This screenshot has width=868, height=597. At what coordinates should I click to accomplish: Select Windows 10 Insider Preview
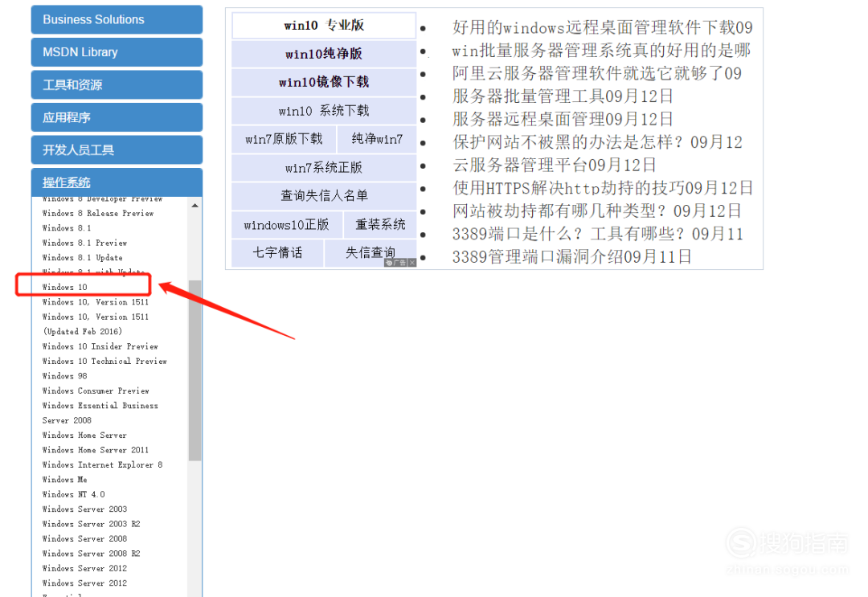click(100, 346)
